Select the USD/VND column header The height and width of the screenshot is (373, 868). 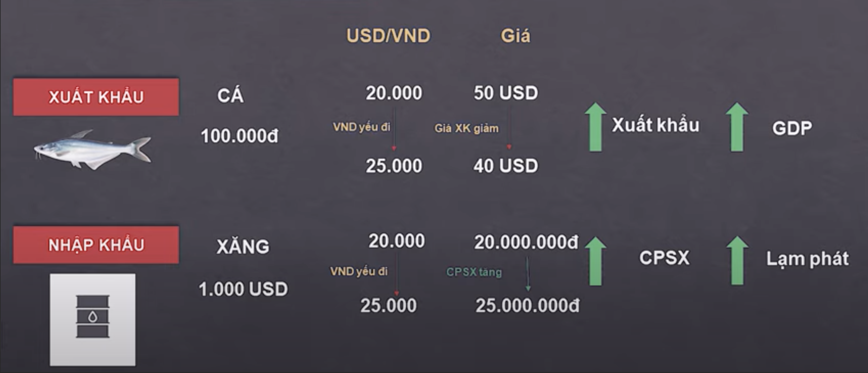pyautogui.click(x=388, y=36)
